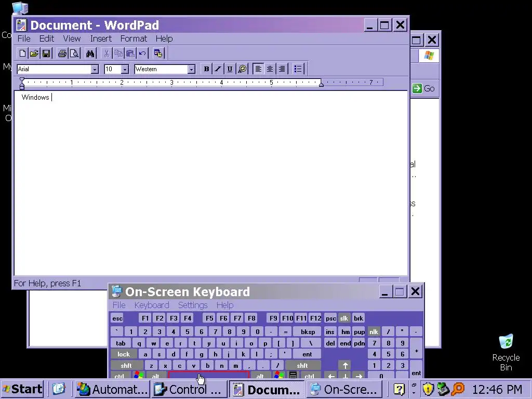Screen dimensions: 532x399
Task: Click the right margin marker on ruler
Action: (321, 84)
